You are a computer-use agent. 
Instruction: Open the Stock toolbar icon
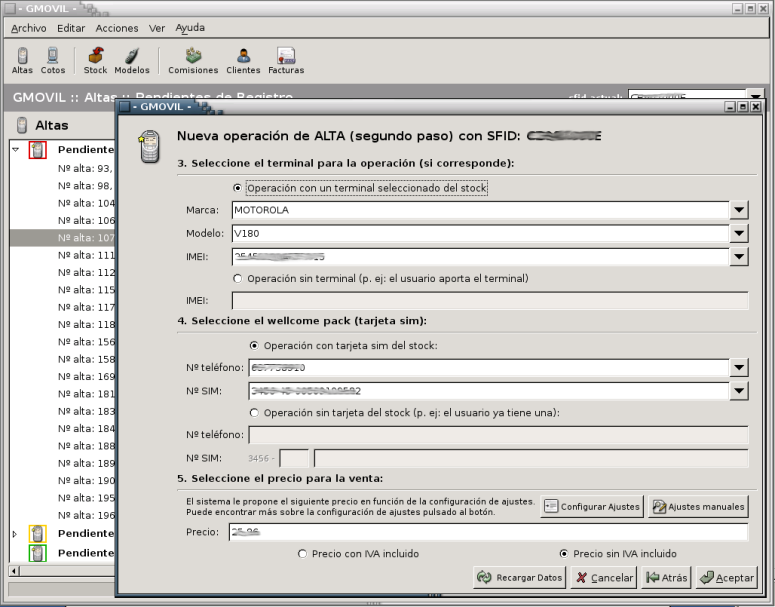coord(95,60)
